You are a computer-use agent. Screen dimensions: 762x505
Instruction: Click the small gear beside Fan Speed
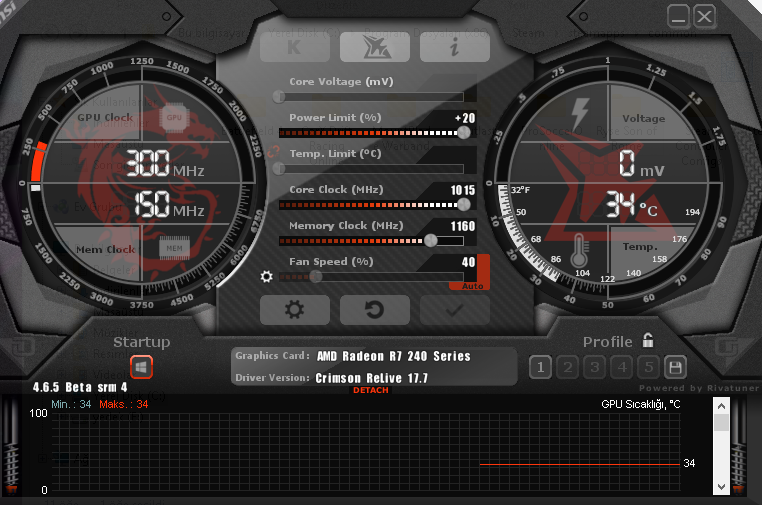click(266, 277)
